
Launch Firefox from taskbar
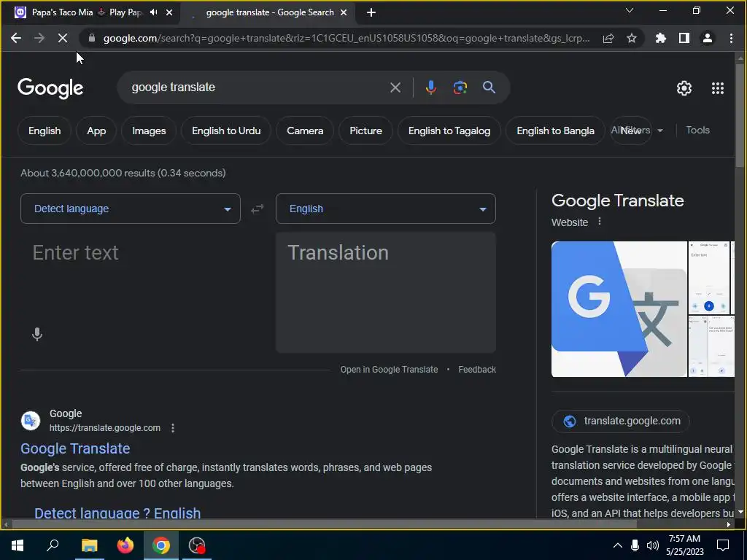tap(125, 545)
